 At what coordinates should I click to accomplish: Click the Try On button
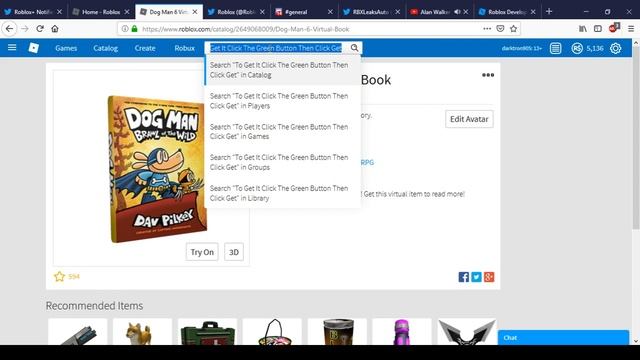coord(202,252)
